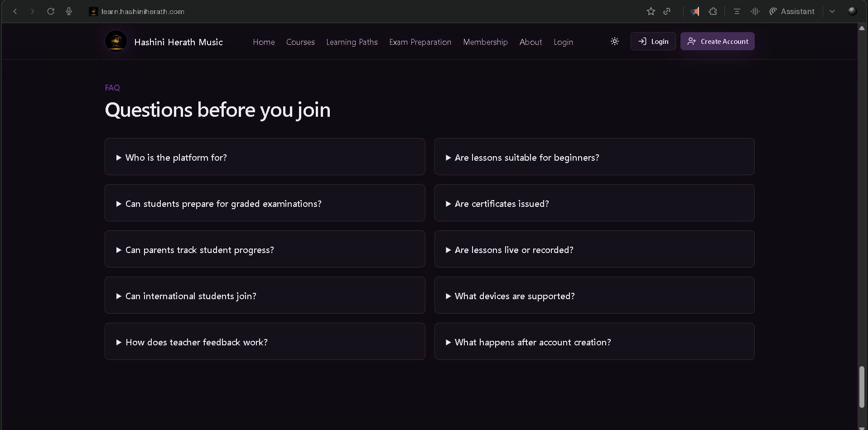The height and width of the screenshot is (430, 868).
Task: Open the Courses nav item
Action: 300,42
